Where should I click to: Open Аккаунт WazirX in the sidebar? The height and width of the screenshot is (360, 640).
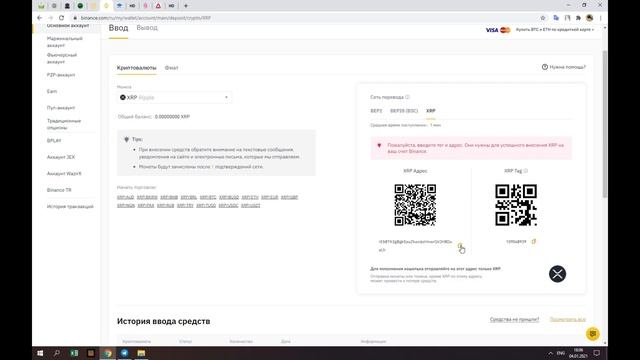tap(64, 173)
